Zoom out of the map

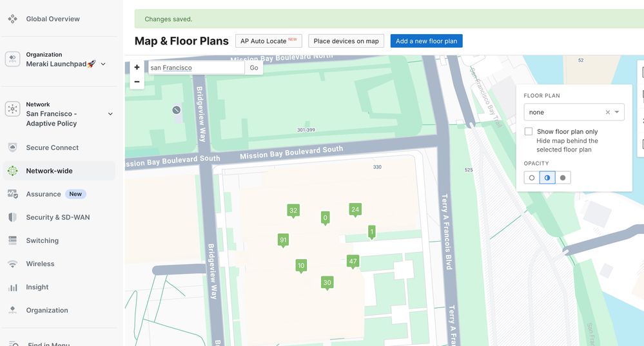point(137,82)
